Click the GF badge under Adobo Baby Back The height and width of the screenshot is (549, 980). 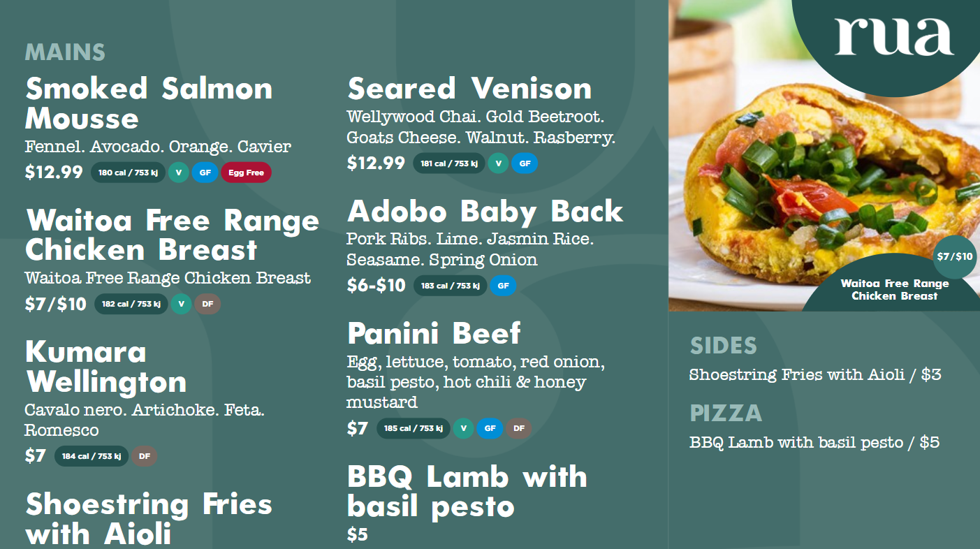pyautogui.click(x=503, y=286)
